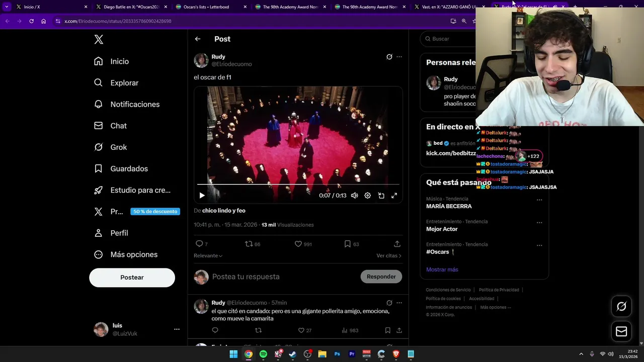Bookmark Rudy's 57min reply
The width and height of the screenshot is (644, 362).
point(387,330)
